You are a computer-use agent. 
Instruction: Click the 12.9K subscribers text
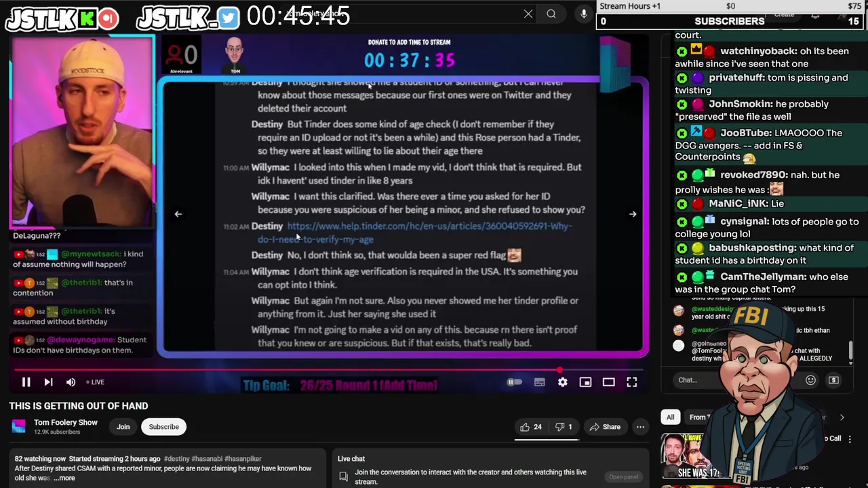57,432
